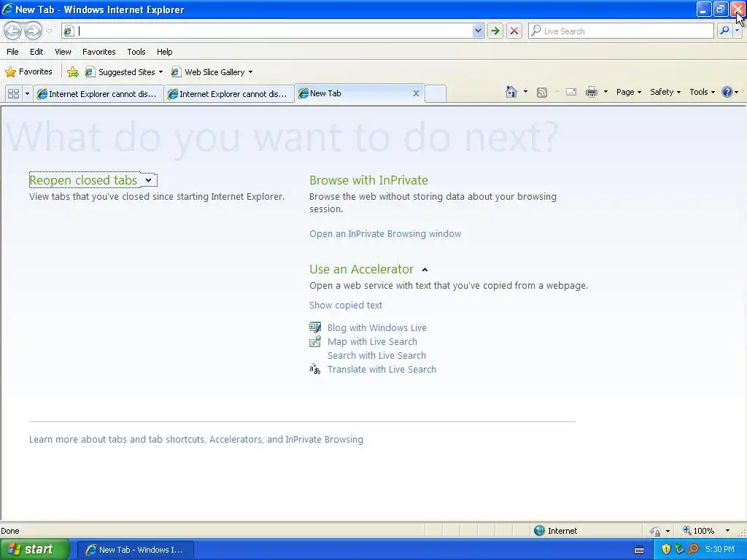Image resolution: width=747 pixels, height=560 pixels.
Task: Click the Protected Mode status icon
Action: point(656,531)
